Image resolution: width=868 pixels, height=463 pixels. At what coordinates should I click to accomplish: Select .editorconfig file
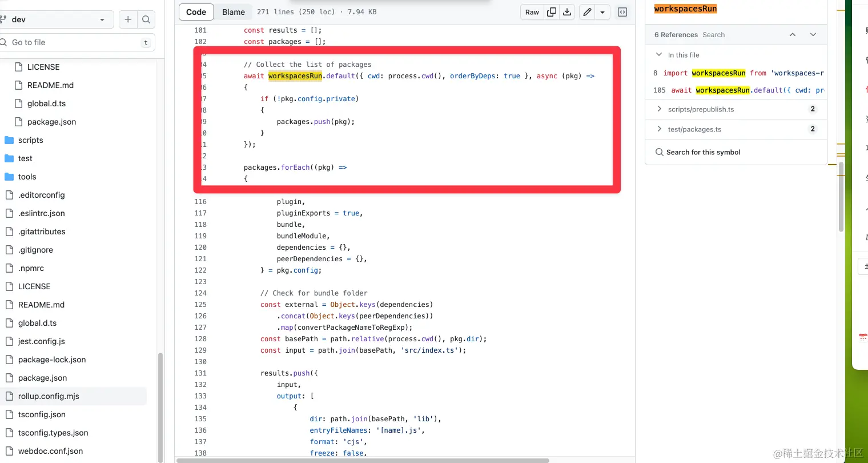41,195
